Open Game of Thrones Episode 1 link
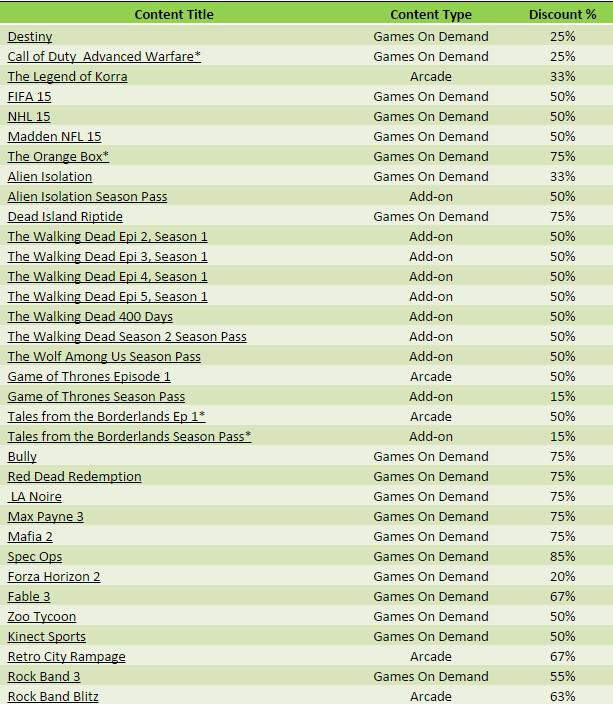Viewport: 613px width, 704px height. pyautogui.click(x=89, y=377)
